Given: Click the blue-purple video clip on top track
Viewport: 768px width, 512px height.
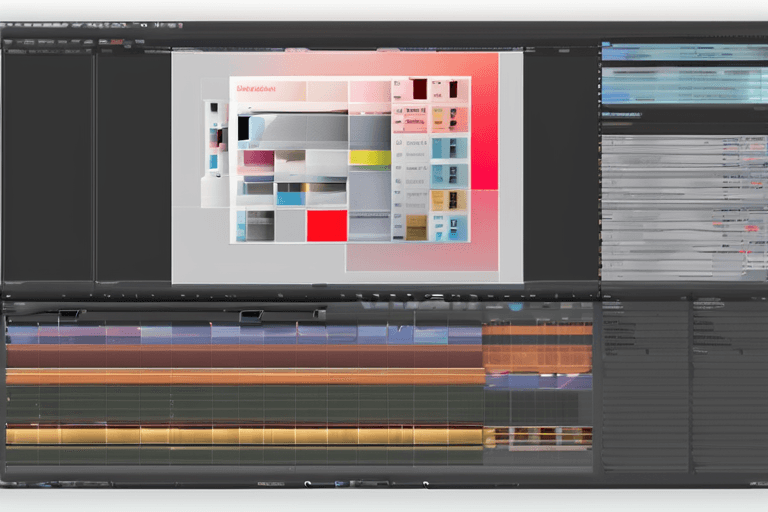Looking at the screenshot, I should tap(240, 334).
